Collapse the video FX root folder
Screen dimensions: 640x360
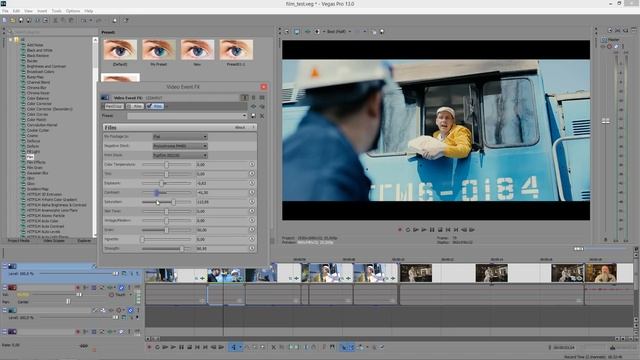click(x=10, y=40)
